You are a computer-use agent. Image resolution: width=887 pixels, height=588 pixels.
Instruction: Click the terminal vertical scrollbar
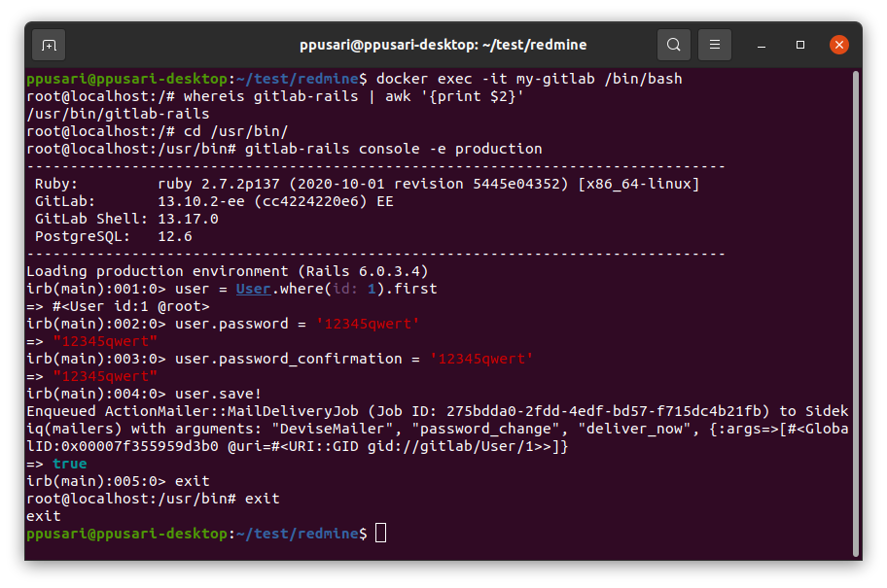pyautogui.click(x=856, y=313)
